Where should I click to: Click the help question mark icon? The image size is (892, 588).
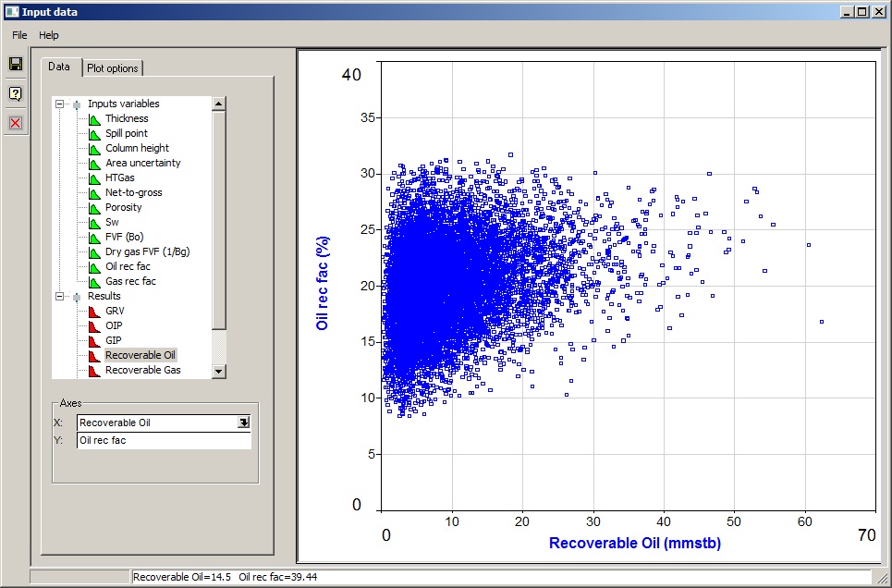coord(15,93)
